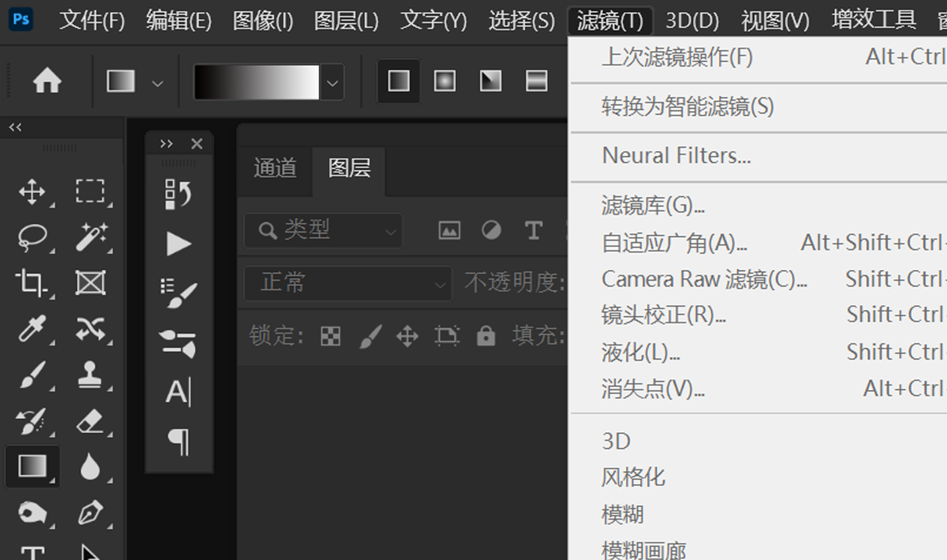Select the Gradient tool in toolbox
The image size is (947, 560).
[33, 466]
